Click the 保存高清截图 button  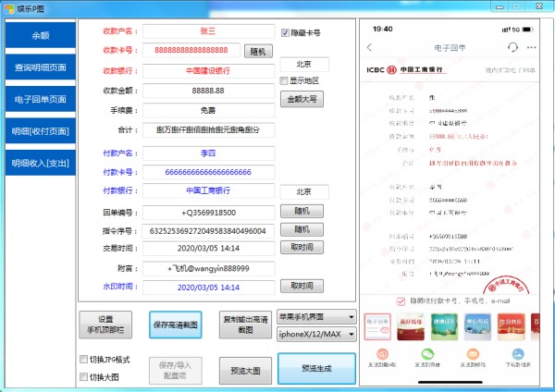176,325
